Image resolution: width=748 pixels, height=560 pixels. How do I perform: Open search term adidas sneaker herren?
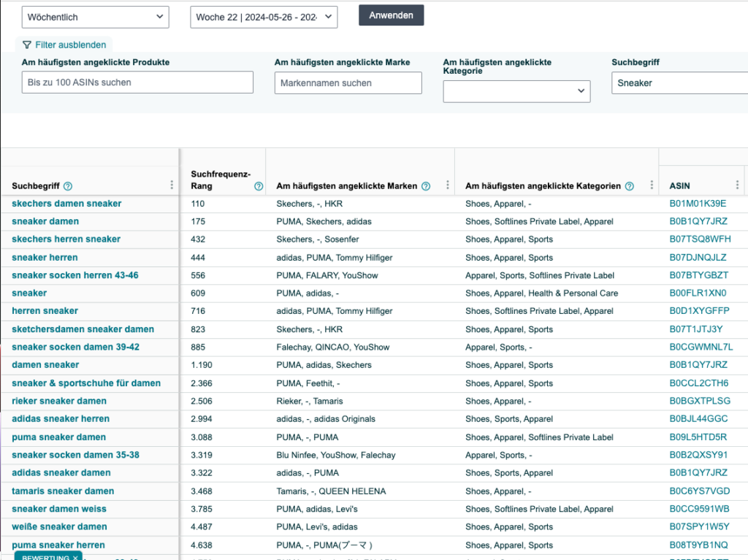(x=61, y=419)
